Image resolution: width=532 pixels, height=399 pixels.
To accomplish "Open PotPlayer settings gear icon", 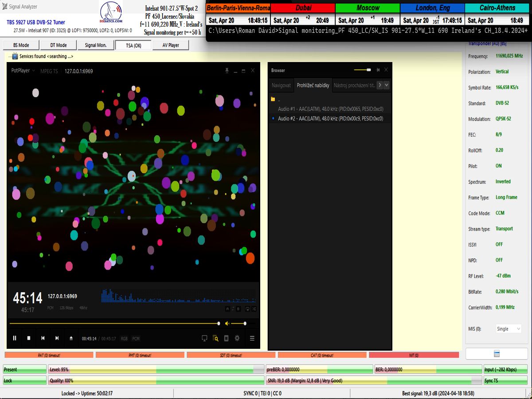I will 237,338.
